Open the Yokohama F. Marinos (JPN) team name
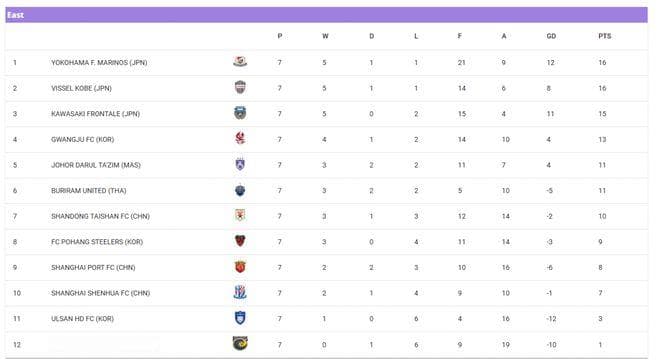The width and height of the screenshot is (660, 361). pyautogui.click(x=99, y=62)
